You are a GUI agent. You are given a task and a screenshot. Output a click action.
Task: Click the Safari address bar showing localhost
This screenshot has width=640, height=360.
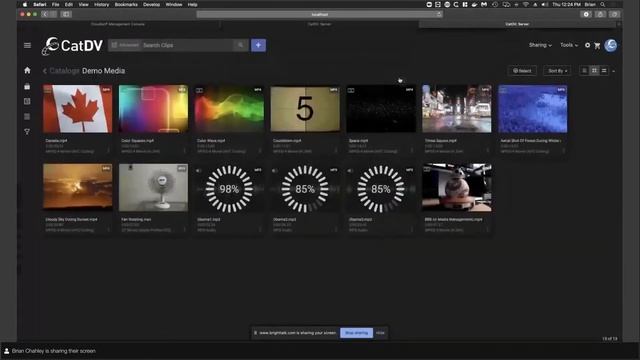click(320, 14)
